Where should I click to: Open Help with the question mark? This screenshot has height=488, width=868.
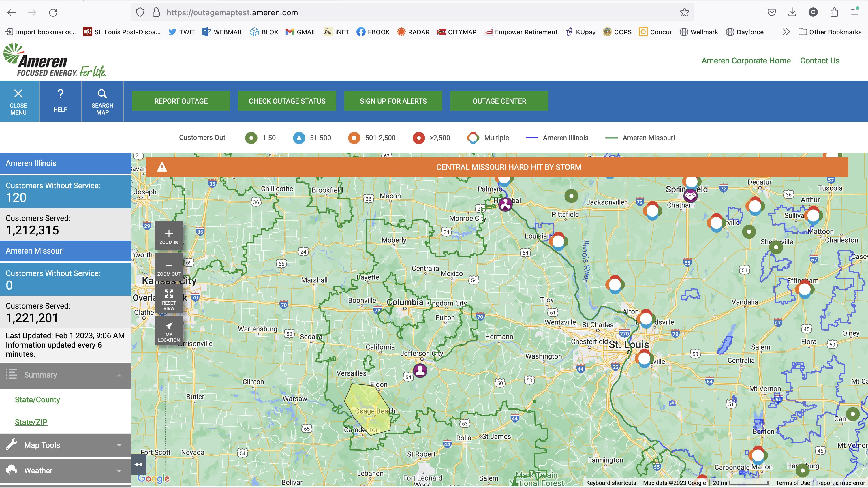60,94
